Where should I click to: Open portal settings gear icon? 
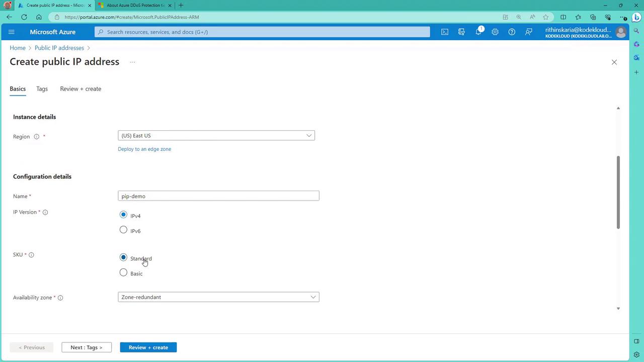tap(495, 32)
